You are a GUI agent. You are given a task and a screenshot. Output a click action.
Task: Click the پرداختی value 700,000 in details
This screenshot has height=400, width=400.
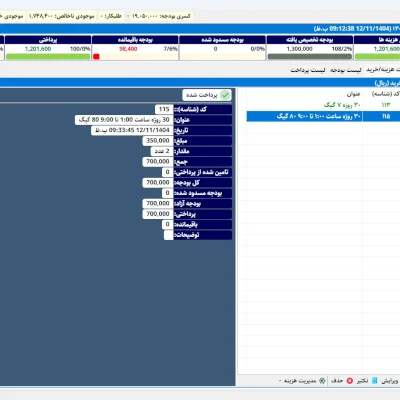point(158,214)
